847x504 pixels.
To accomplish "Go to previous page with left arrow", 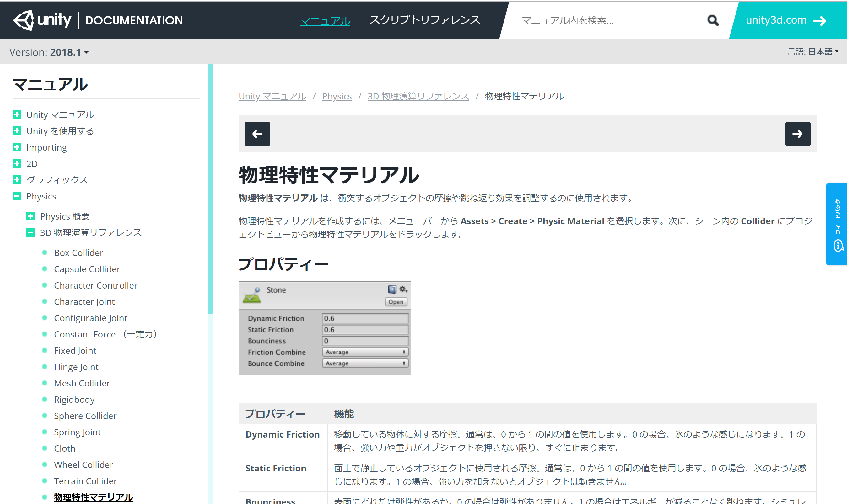I will tap(257, 134).
